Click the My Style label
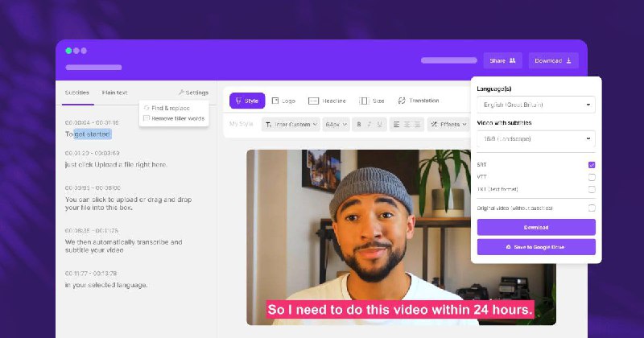Image resolution: width=644 pixels, height=338 pixels. tap(241, 124)
